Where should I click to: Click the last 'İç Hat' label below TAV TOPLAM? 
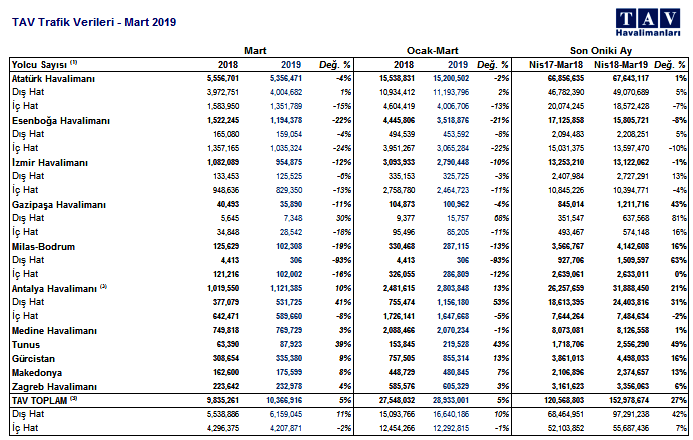[25, 428]
